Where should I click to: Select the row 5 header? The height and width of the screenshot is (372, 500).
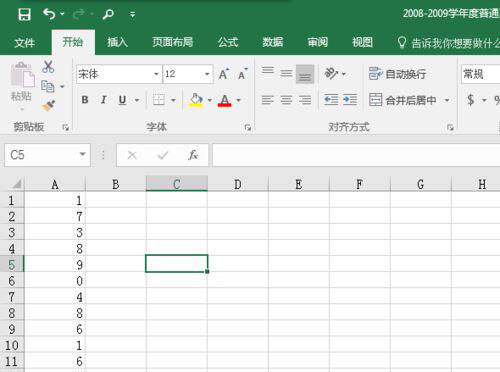12,264
